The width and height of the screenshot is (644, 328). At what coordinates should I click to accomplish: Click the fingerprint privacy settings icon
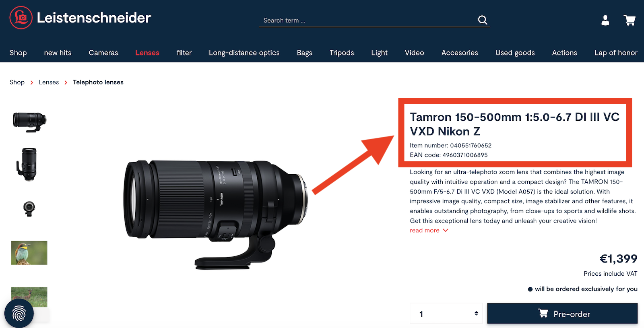tap(19, 314)
